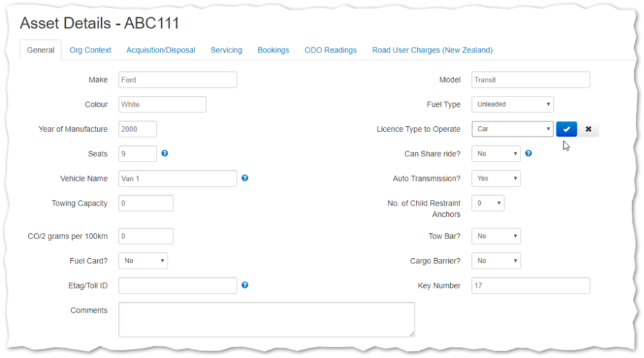Select the General tab
The width and height of the screenshot is (644, 358).
click(x=41, y=50)
